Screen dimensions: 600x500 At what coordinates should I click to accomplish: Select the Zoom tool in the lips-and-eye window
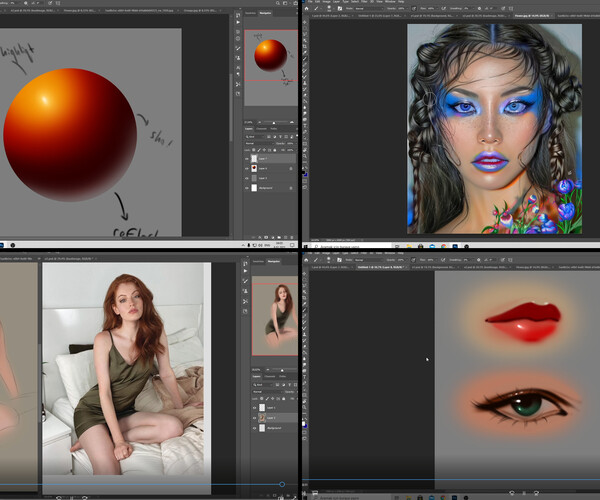click(x=305, y=407)
